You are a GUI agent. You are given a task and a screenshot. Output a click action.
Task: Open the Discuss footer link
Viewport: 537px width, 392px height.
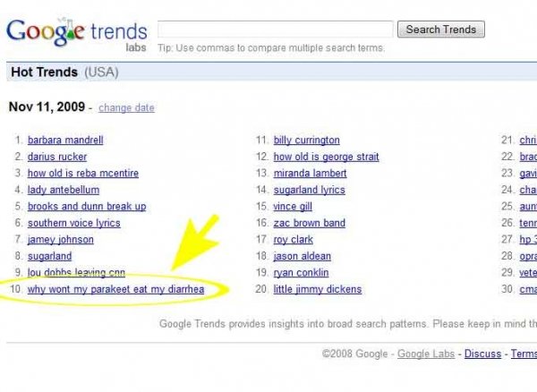483,354
